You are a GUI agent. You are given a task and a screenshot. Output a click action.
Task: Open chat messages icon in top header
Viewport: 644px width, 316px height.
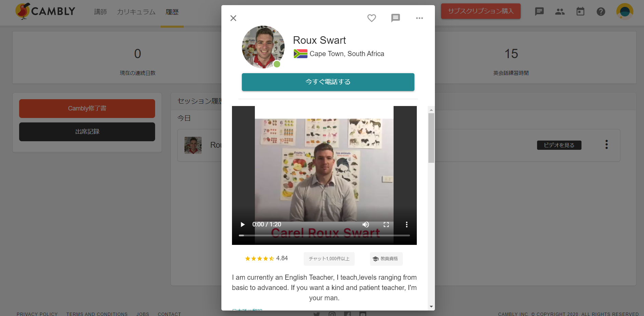(539, 12)
